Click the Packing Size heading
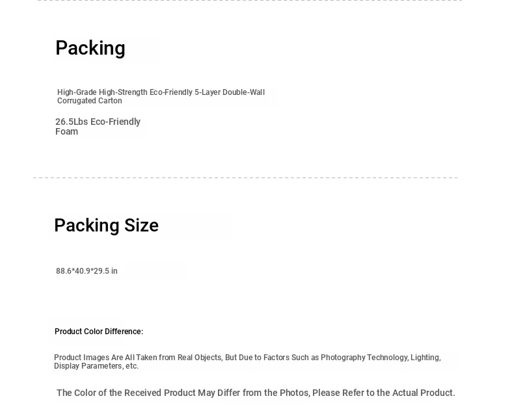 click(107, 226)
